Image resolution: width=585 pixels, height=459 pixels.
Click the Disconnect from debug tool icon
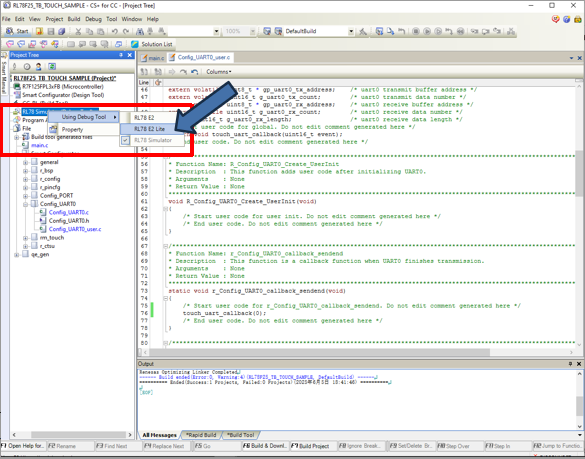click(x=511, y=31)
